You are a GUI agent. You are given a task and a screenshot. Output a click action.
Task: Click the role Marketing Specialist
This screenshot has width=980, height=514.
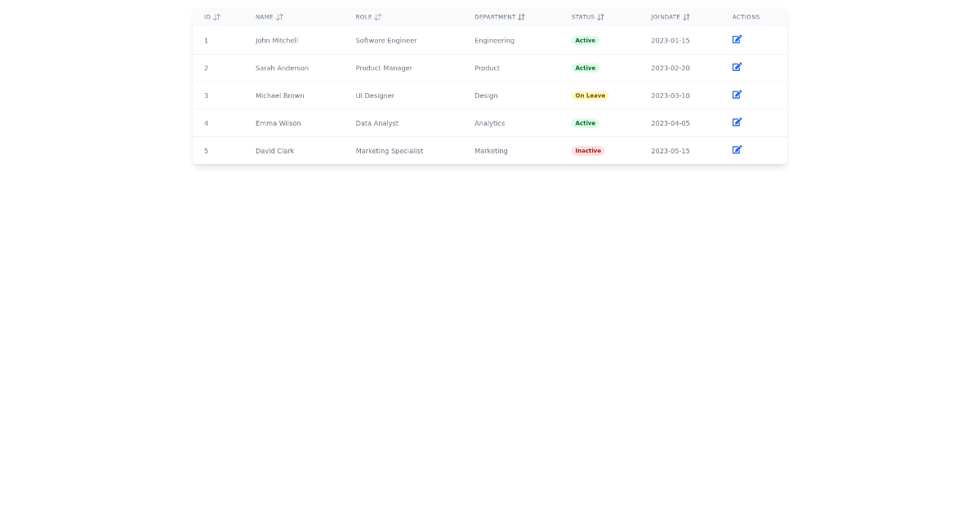[389, 150]
